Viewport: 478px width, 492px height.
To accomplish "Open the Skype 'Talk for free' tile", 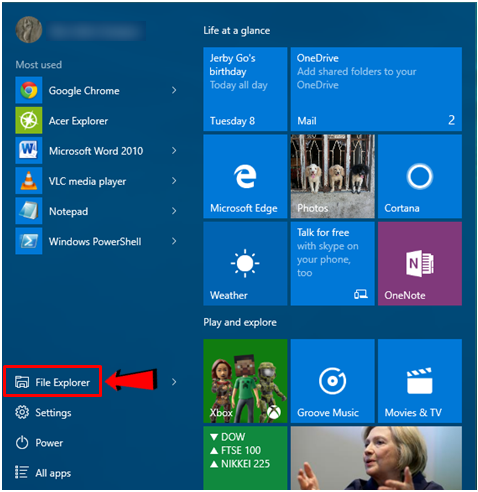I will click(x=332, y=264).
